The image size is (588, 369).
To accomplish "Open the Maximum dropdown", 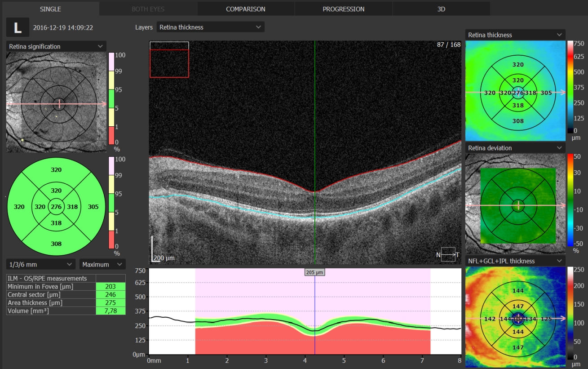I will pos(102,264).
